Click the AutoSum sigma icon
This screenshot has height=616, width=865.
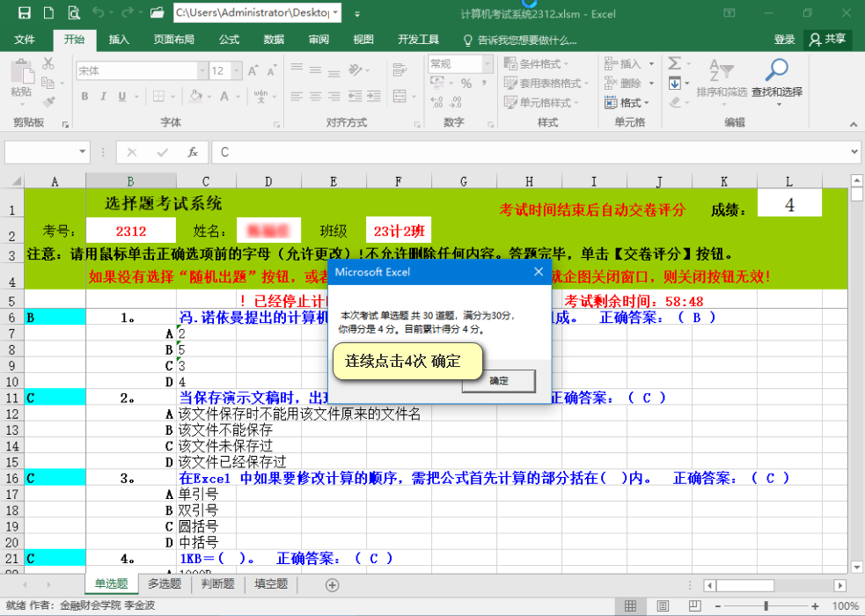674,63
